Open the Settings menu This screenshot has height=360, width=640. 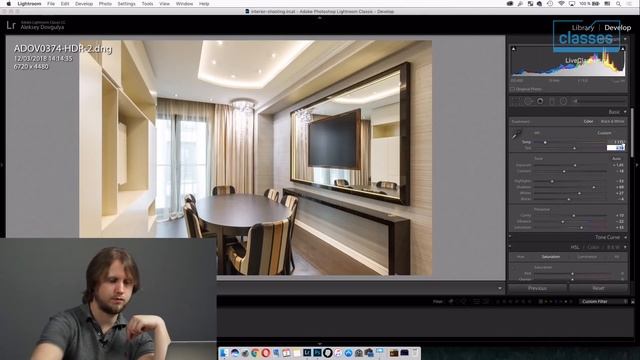tap(127, 4)
